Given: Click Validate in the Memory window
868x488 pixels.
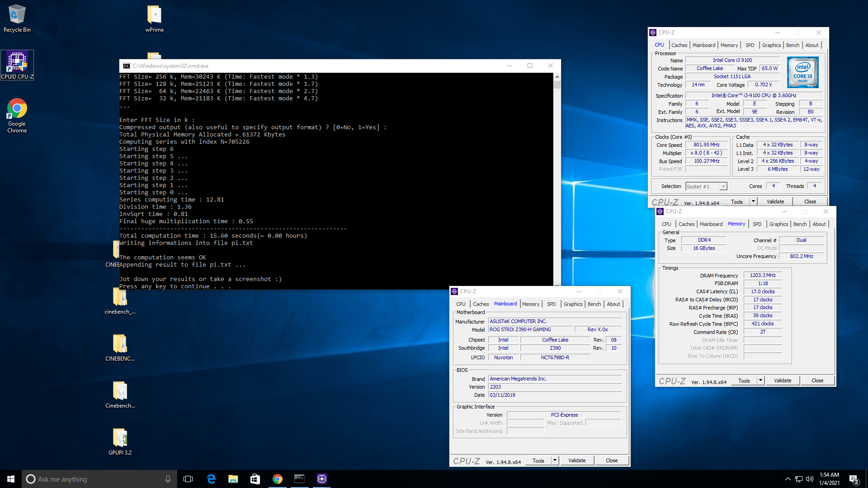Looking at the screenshot, I should pos(783,380).
